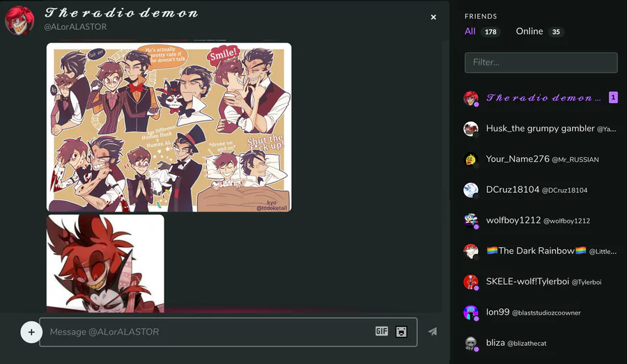The height and width of the screenshot is (364, 627).
Task: Open chat with bliza
Action: 540,343
